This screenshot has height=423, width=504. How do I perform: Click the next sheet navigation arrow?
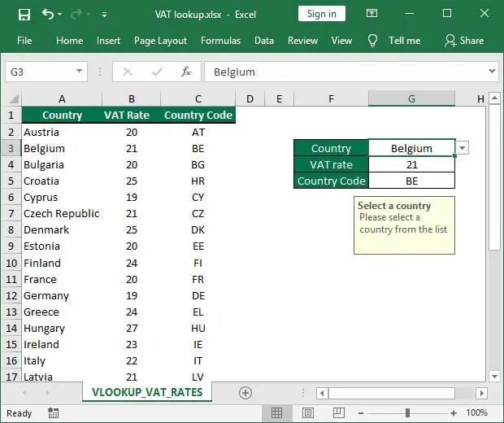coord(48,392)
